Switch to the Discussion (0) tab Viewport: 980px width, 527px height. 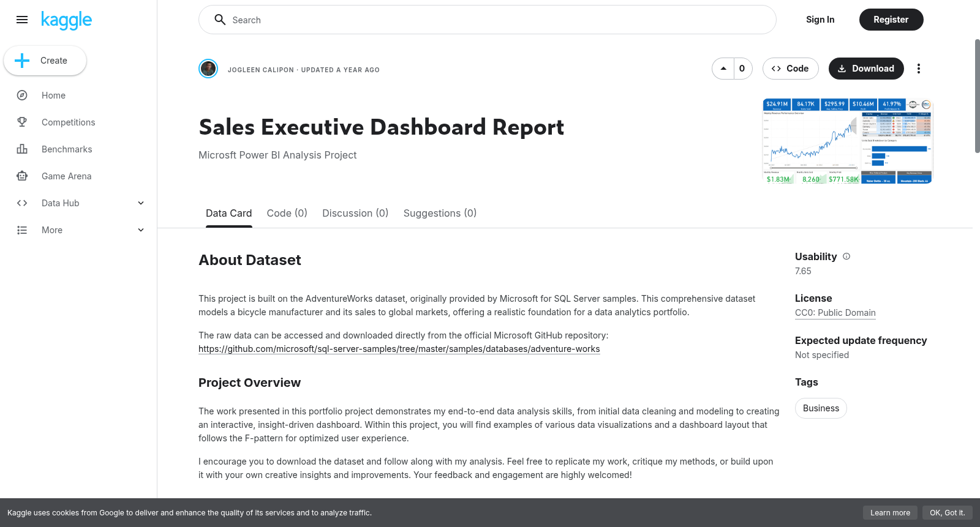click(x=356, y=213)
